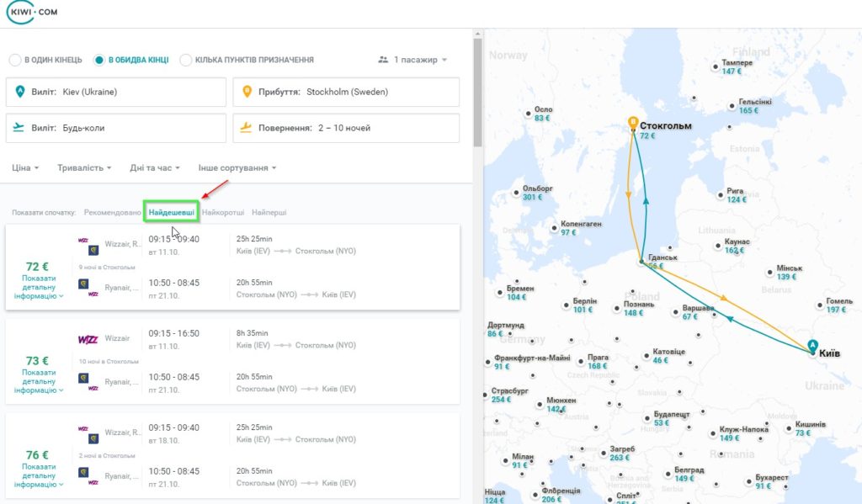Viewport: 862px width, 504px height.
Task: Click the passengers people icon
Action: 383,60
